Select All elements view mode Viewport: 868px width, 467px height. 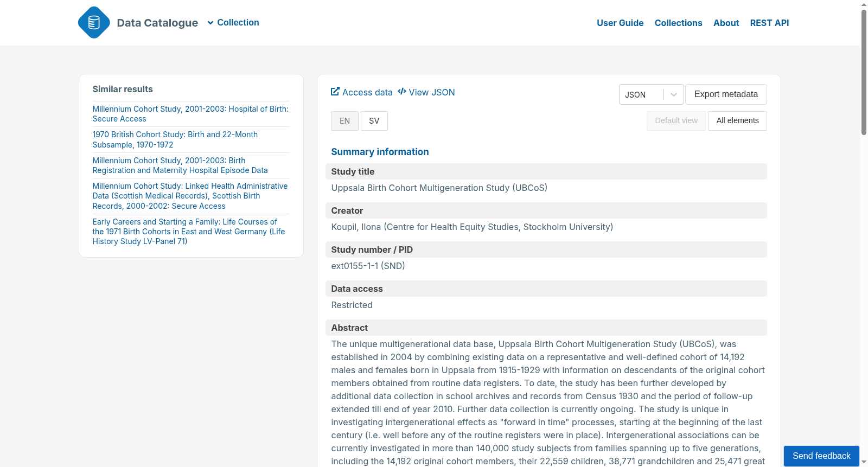point(737,121)
